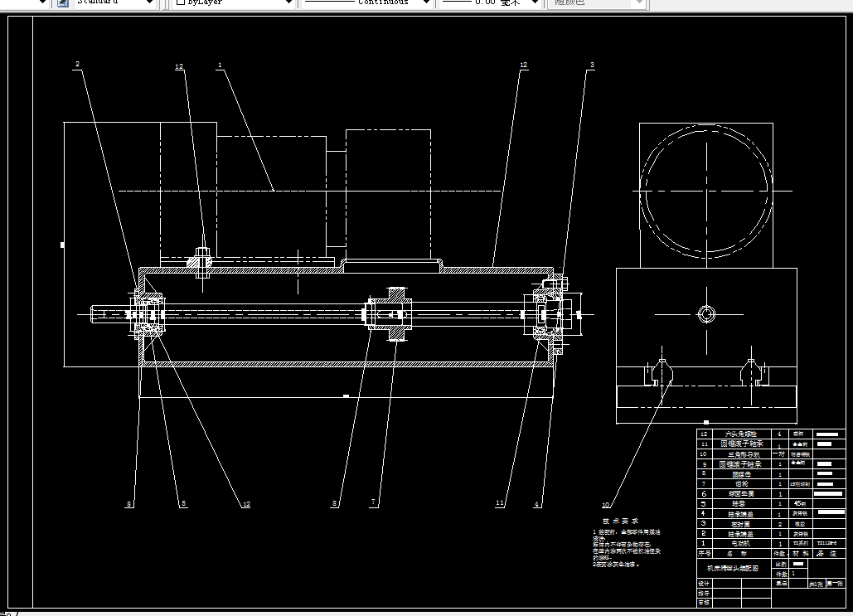Click the 设计 label in title block

704,584
